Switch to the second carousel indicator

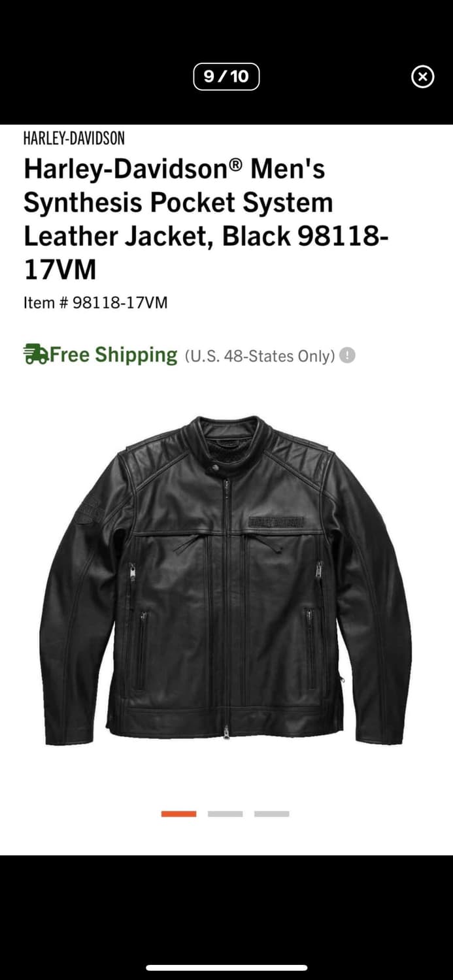click(x=225, y=813)
